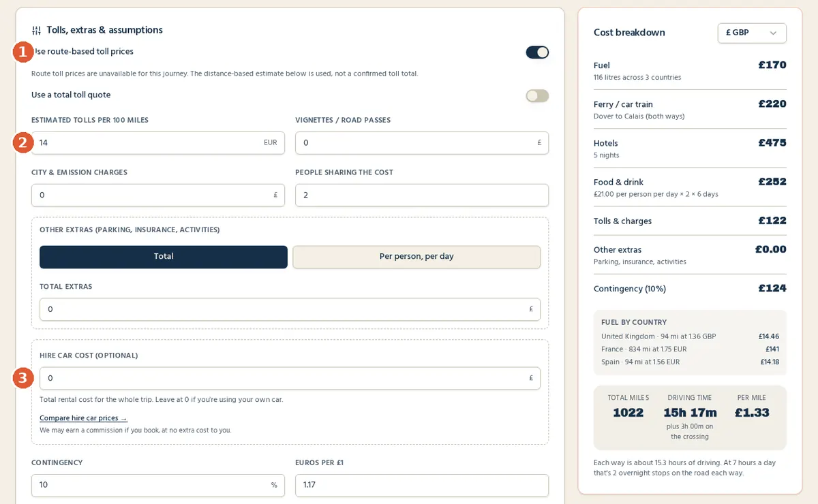
Task: Click the sliders icon beside Tolls, extras heading
Action: pyautogui.click(x=36, y=31)
